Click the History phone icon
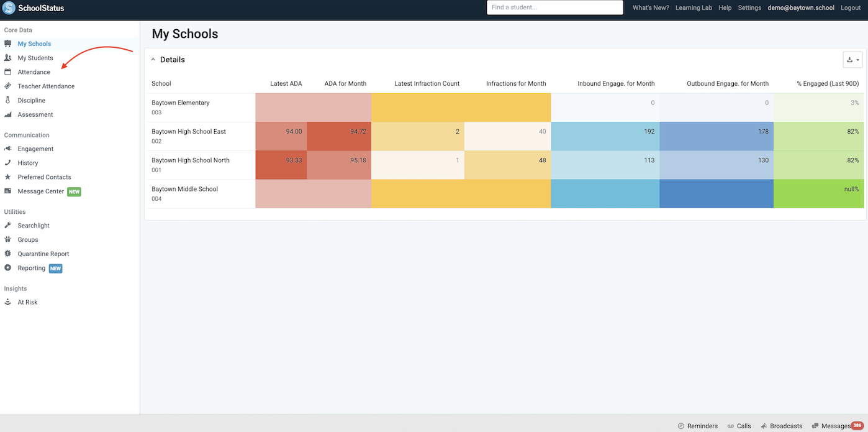The width and height of the screenshot is (868, 432). point(8,163)
